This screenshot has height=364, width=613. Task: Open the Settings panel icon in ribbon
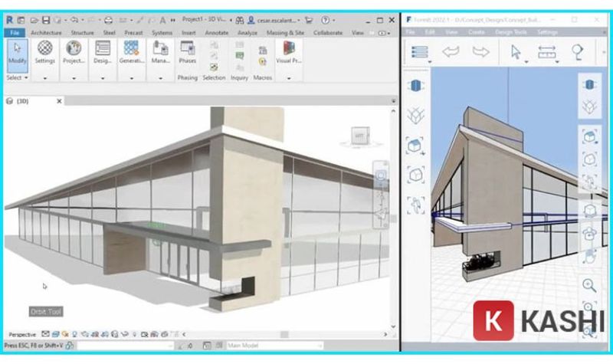45,48
